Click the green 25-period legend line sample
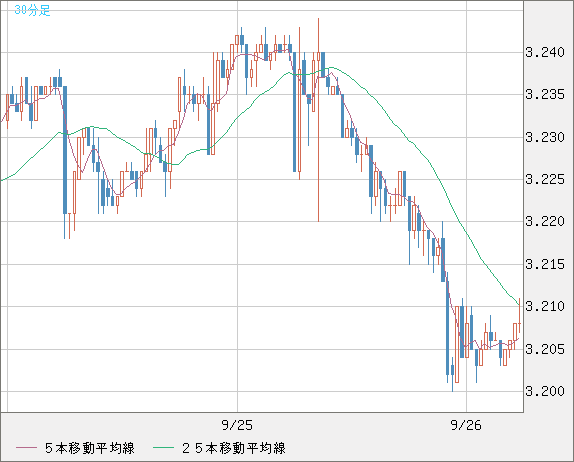The width and height of the screenshot is (574, 462). (x=163, y=448)
